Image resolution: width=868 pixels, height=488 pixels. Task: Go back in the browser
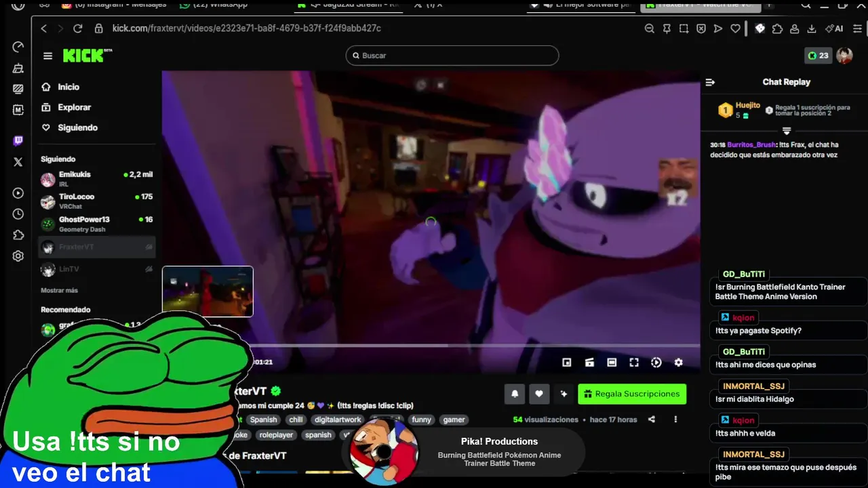tap(44, 28)
